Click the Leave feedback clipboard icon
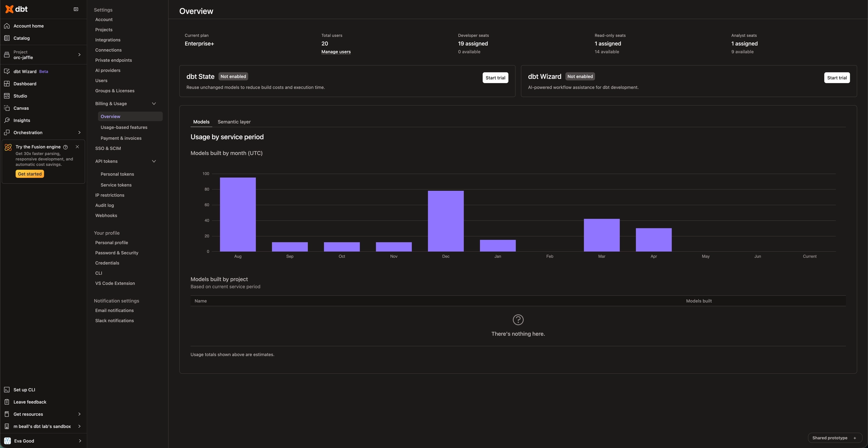This screenshot has width=868, height=448. (x=7, y=402)
